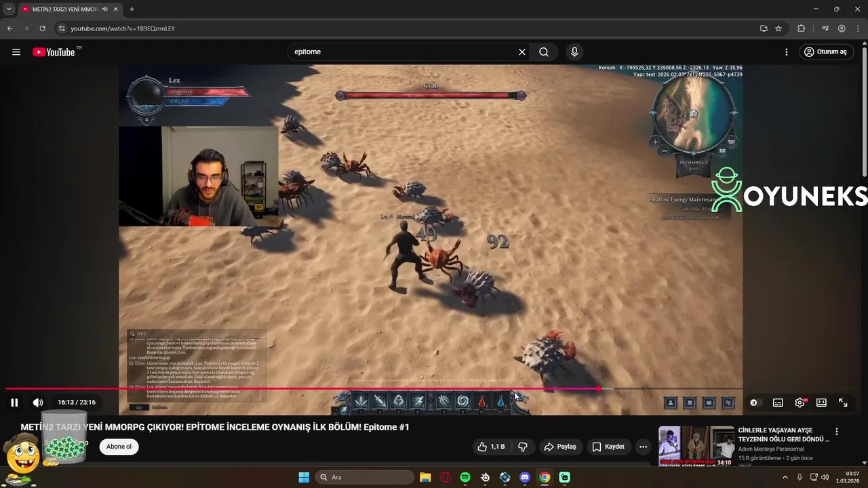Open system volume tray icon

825,477
